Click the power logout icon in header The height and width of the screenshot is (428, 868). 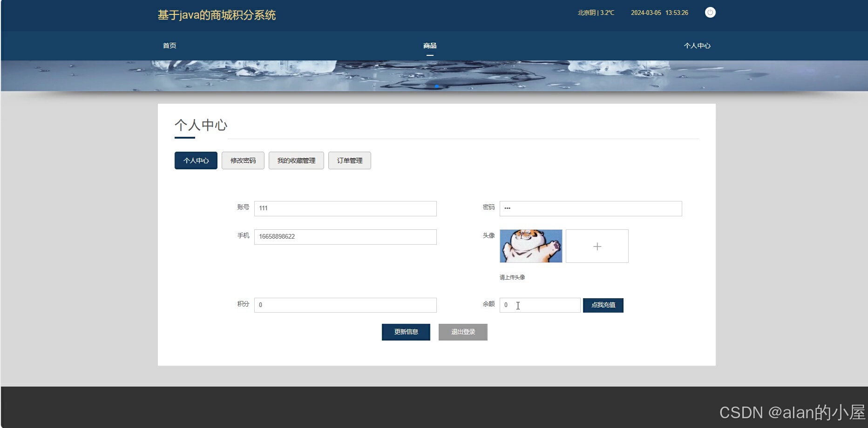710,13
